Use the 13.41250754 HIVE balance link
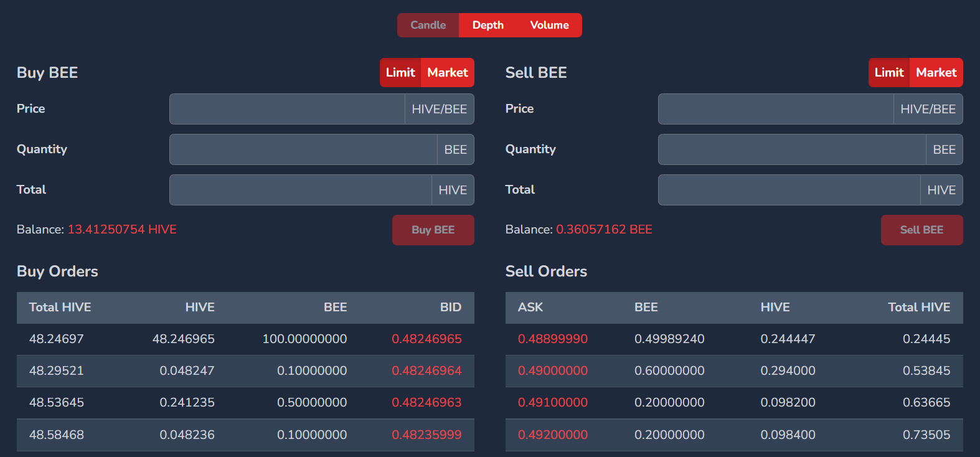This screenshot has width=980, height=457. [122, 230]
